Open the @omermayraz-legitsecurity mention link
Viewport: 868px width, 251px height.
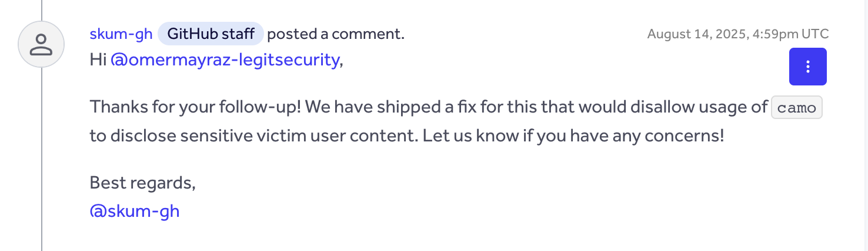point(225,60)
